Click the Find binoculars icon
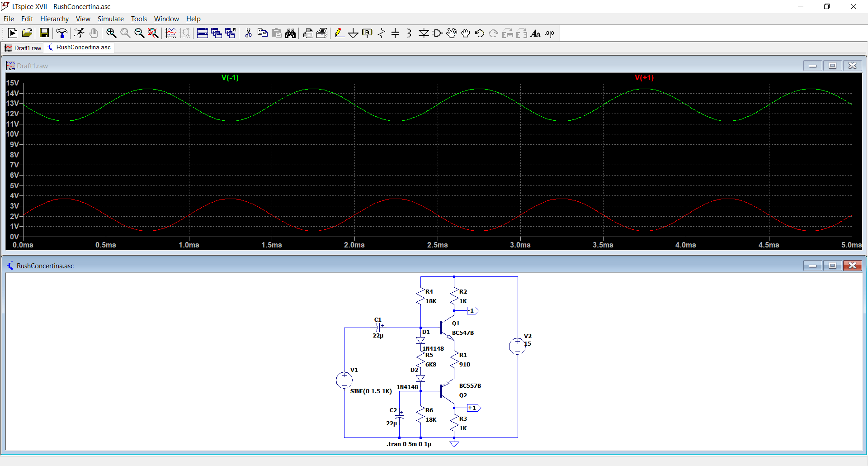 (290, 33)
